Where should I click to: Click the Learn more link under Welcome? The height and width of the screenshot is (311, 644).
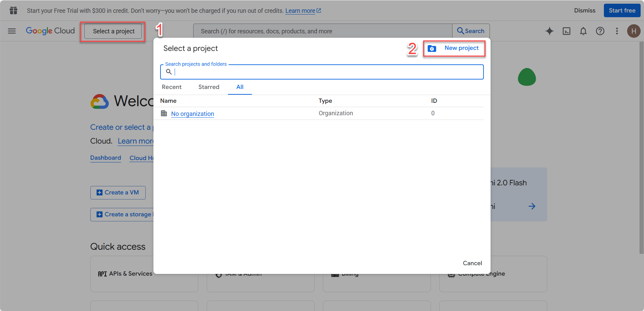coord(136,141)
